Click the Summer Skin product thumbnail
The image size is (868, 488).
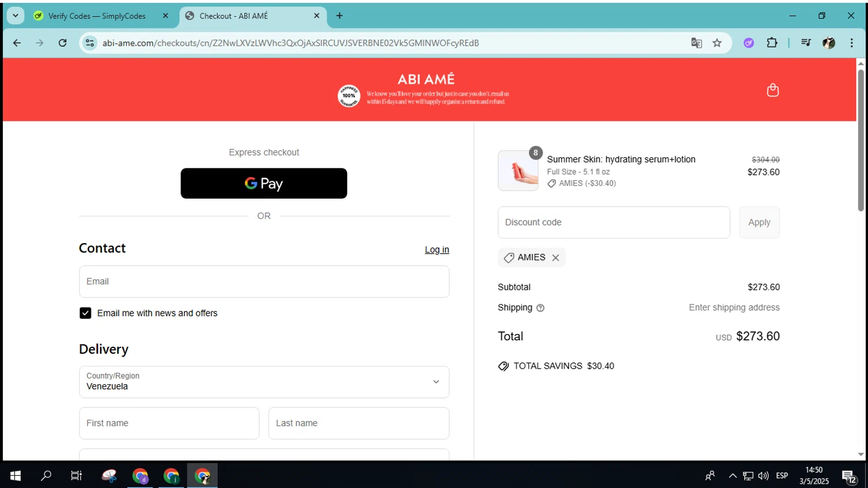click(x=518, y=171)
